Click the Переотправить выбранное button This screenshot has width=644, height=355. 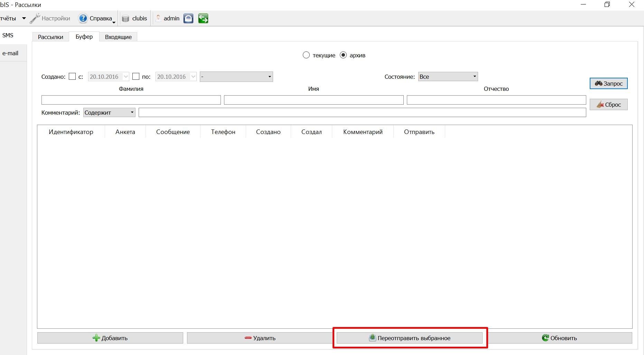coord(410,338)
